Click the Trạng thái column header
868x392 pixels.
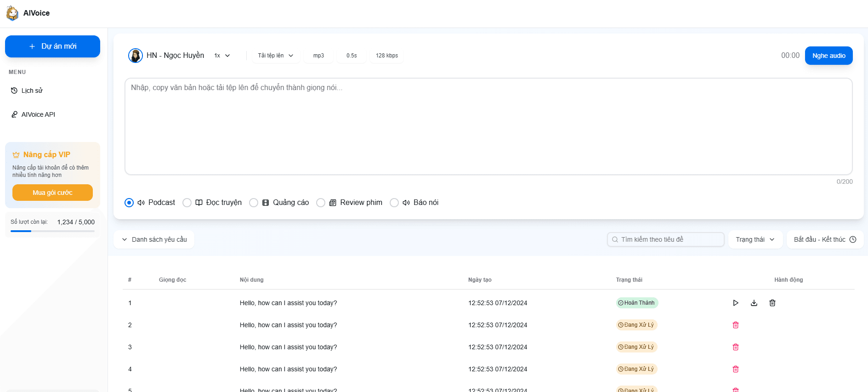[629, 280]
